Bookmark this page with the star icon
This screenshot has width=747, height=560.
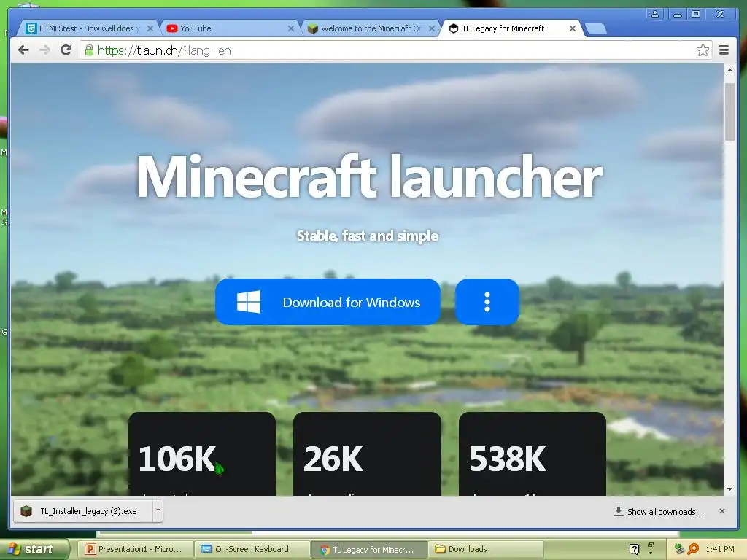tap(703, 50)
